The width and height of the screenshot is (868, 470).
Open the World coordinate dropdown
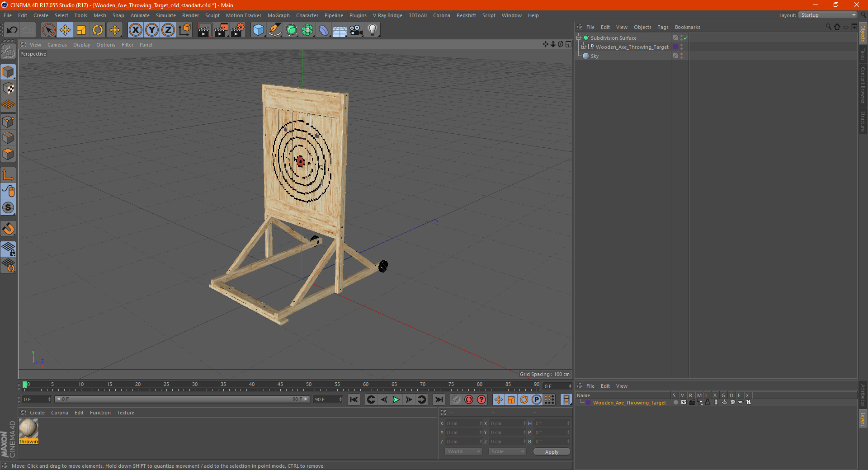(x=463, y=451)
